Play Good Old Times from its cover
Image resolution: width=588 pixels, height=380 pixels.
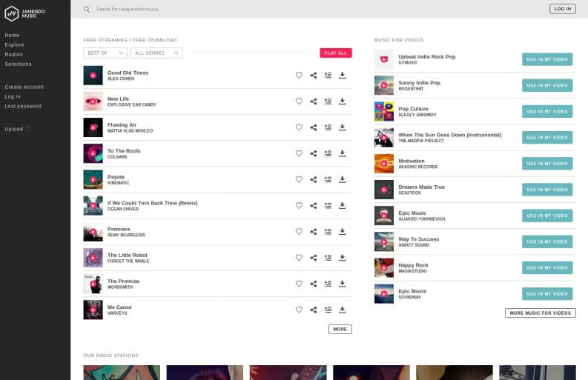pos(93,76)
